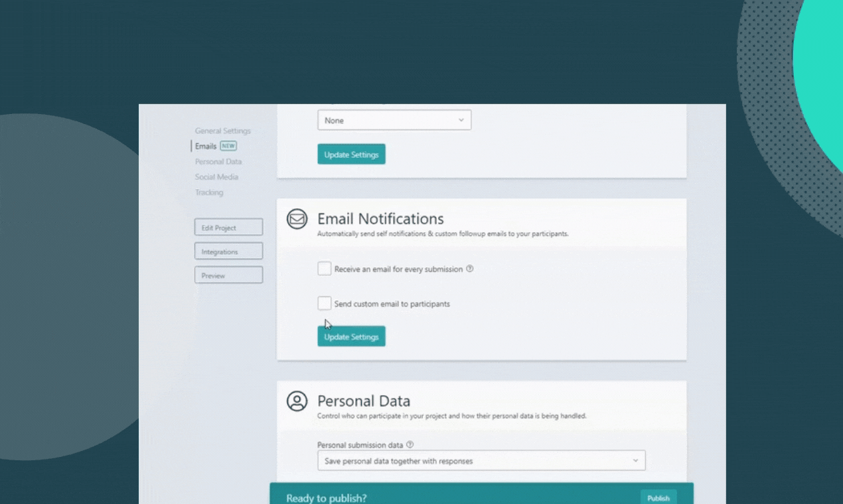
Task: Click the Preview button
Action: 228,275
